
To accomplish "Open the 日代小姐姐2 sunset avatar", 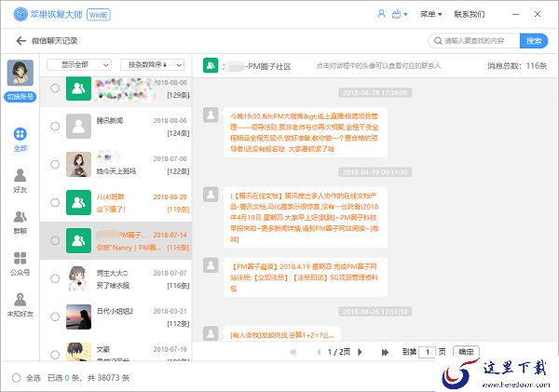I will pyautogui.click(x=79, y=317).
